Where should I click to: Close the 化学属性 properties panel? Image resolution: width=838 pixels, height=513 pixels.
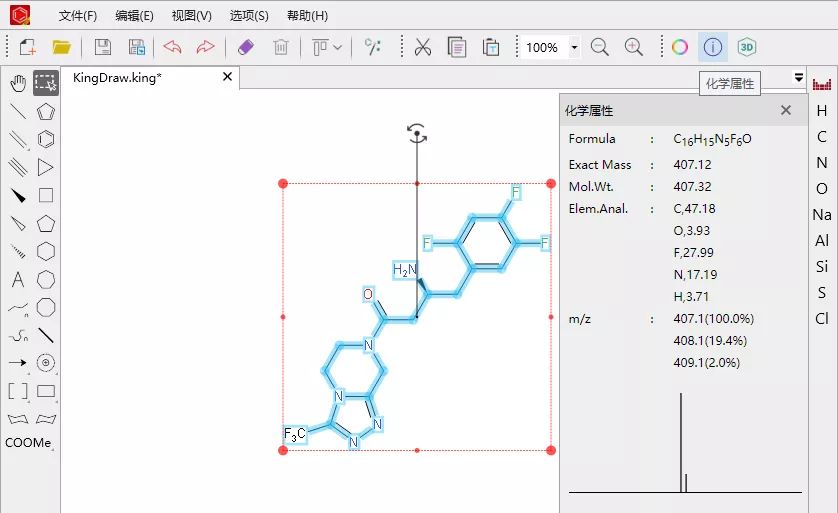point(786,111)
